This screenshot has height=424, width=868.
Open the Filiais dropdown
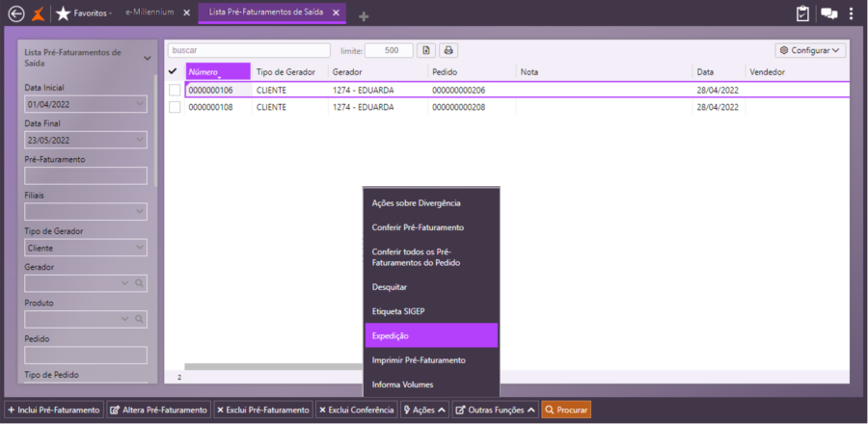point(139,211)
